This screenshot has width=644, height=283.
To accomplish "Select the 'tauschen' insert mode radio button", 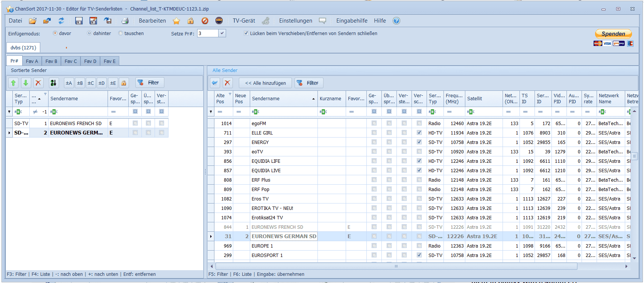I will point(121,33).
